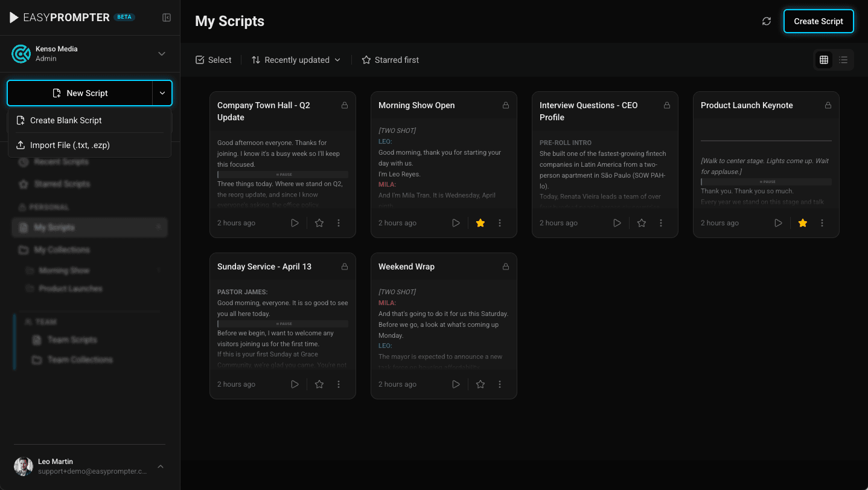Click the lock icon on Product Launch Keynote
868x490 pixels.
point(828,105)
